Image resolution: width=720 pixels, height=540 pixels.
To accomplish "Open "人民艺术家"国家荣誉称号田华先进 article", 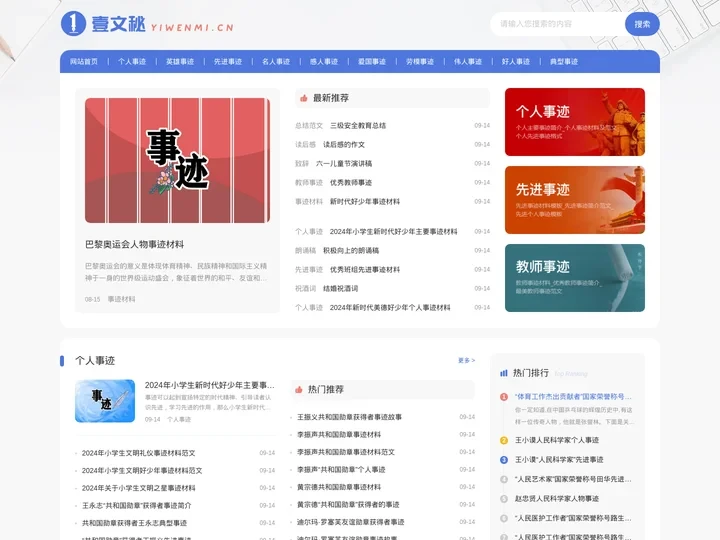I will point(573,479).
